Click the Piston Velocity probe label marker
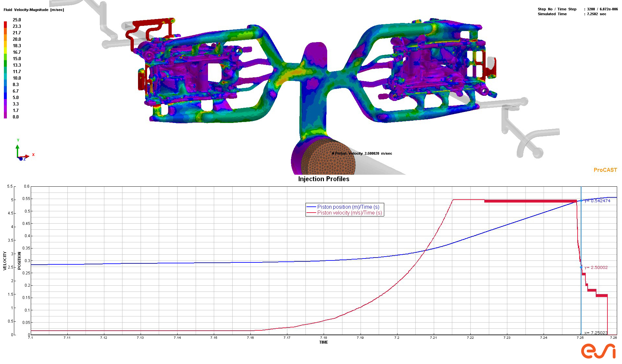This screenshot has height=364, width=622. (x=333, y=153)
